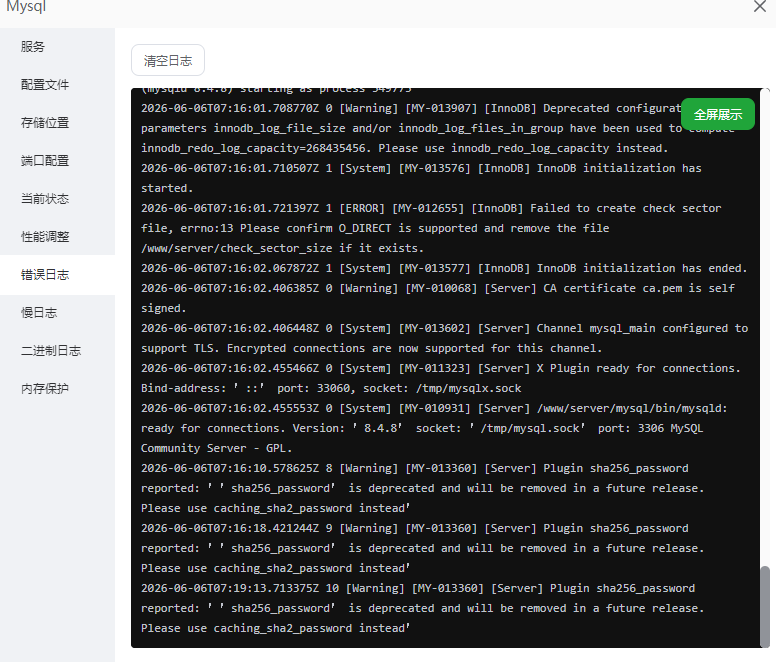Image resolution: width=776 pixels, height=662 pixels.
Task: Click the 07:16:10.578625Z warning log line
Action: 414,469
